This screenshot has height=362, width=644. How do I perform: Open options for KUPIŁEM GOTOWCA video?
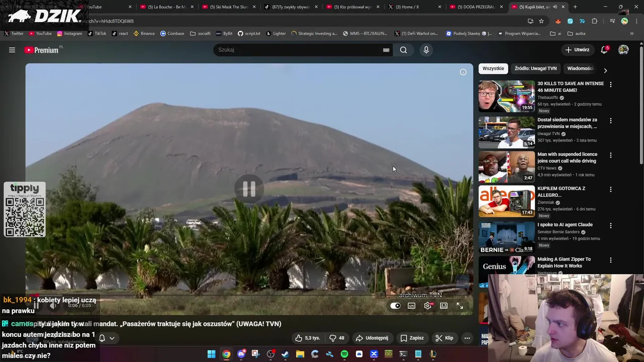[611, 190]
